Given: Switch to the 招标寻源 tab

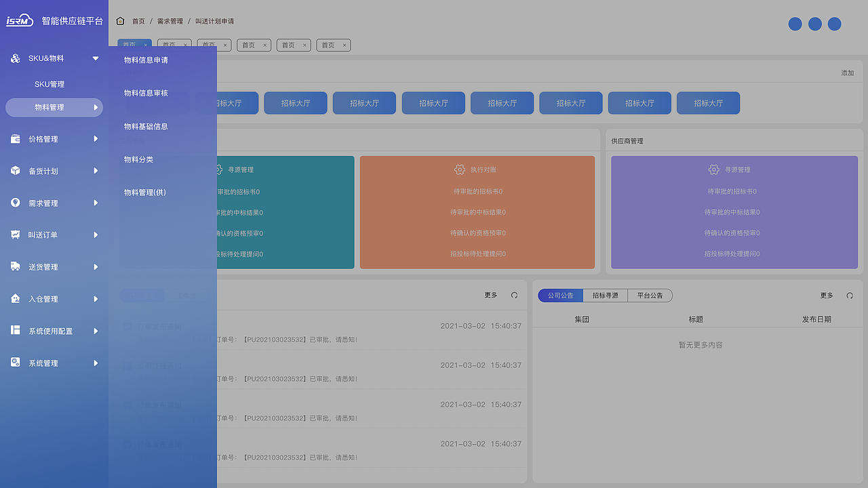Looking at the screenshot, I should pos(605,296).
